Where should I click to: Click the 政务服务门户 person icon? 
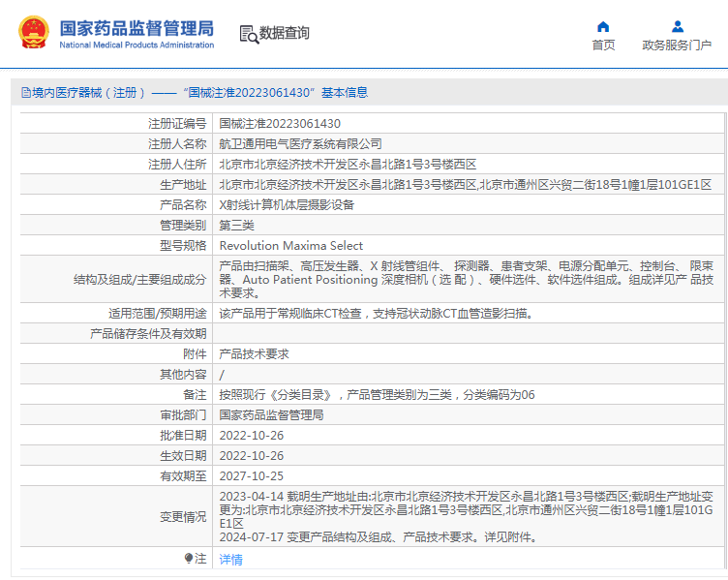click(x=678, y=26)
